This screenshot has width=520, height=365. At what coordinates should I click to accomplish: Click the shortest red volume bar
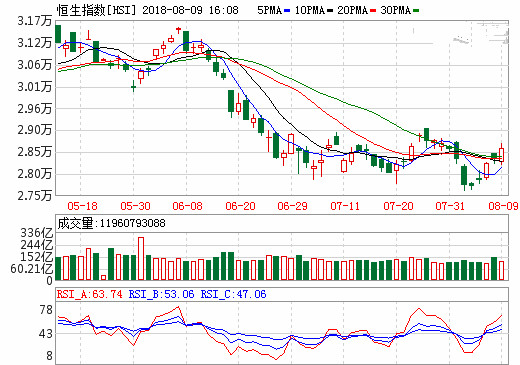click(103, 277)
